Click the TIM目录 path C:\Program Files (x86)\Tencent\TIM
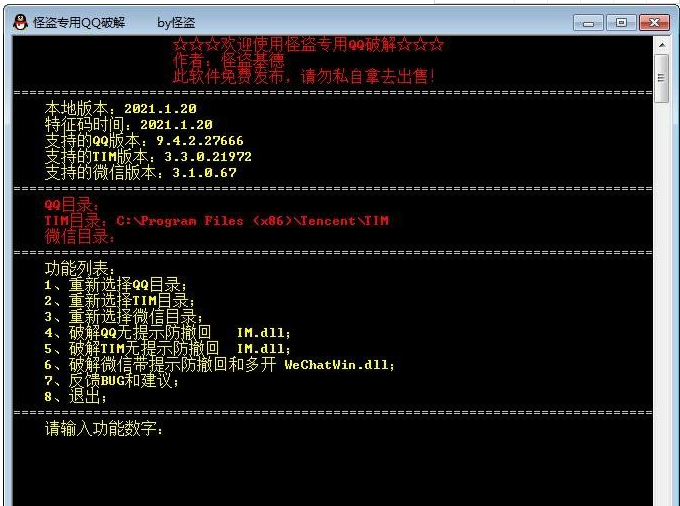The height and width of the screenshot is (506, 680). click(217, 221)
